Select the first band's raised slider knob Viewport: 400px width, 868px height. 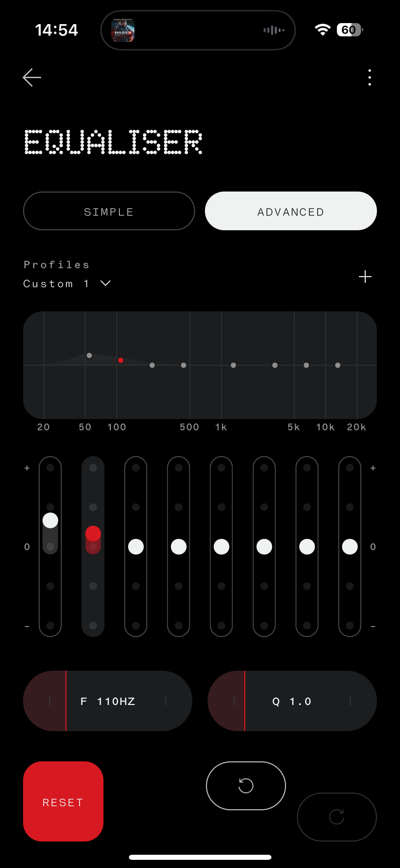point(50,520)
